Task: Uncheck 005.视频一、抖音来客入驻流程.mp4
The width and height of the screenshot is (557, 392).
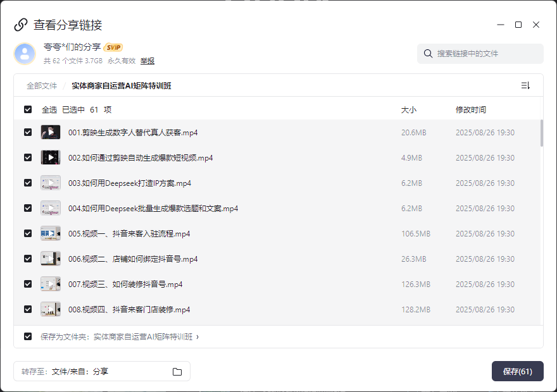Action: click(x=28, y=233)
